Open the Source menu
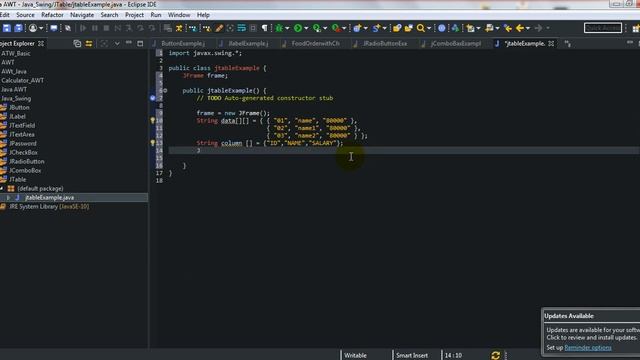The width and height of the screenshot is (640, 360). tap(25, 15)
